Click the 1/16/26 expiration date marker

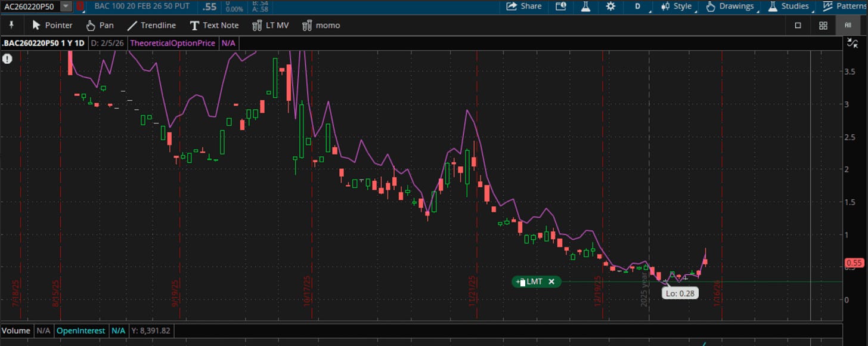point(717,294)
